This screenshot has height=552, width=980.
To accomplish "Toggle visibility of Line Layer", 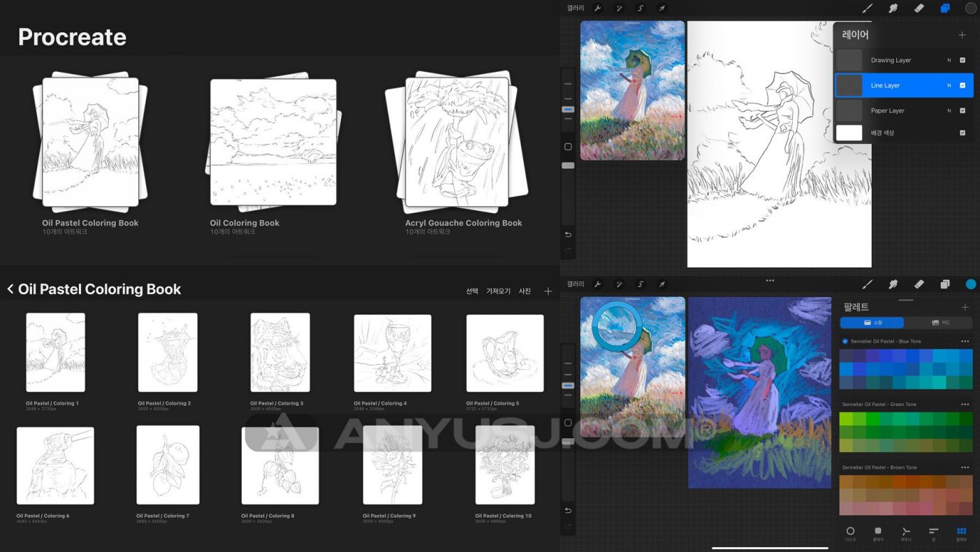I will (963, 85).
